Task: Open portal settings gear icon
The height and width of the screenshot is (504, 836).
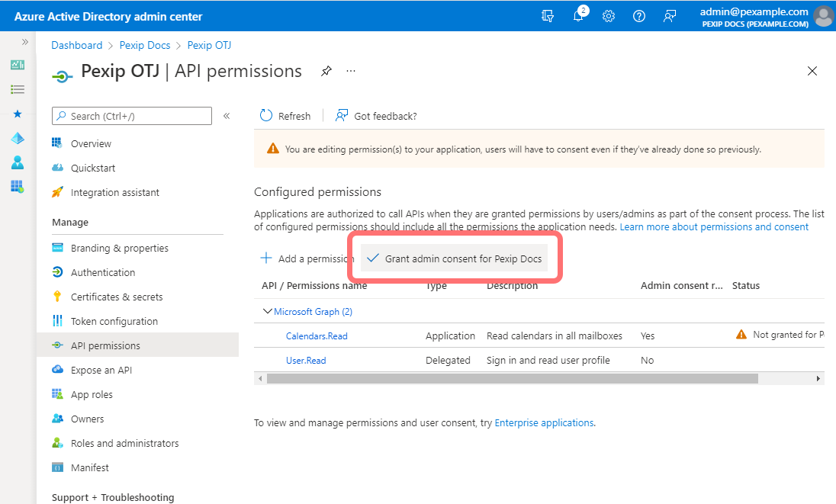Action: [609, 16]
